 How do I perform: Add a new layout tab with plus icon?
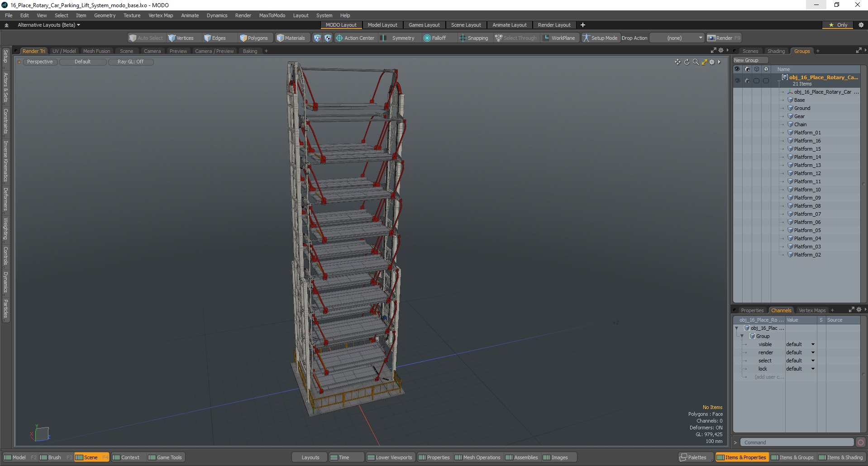point(583,25)
